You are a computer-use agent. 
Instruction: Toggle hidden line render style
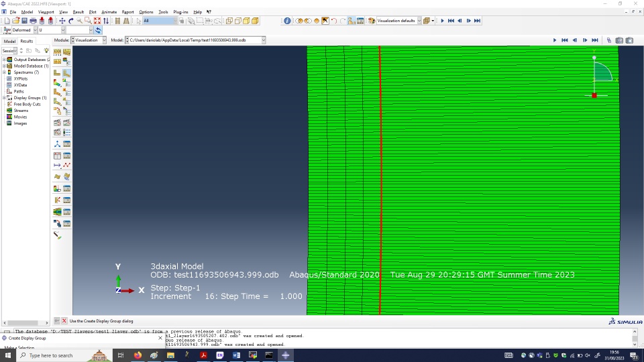point(237,21)
